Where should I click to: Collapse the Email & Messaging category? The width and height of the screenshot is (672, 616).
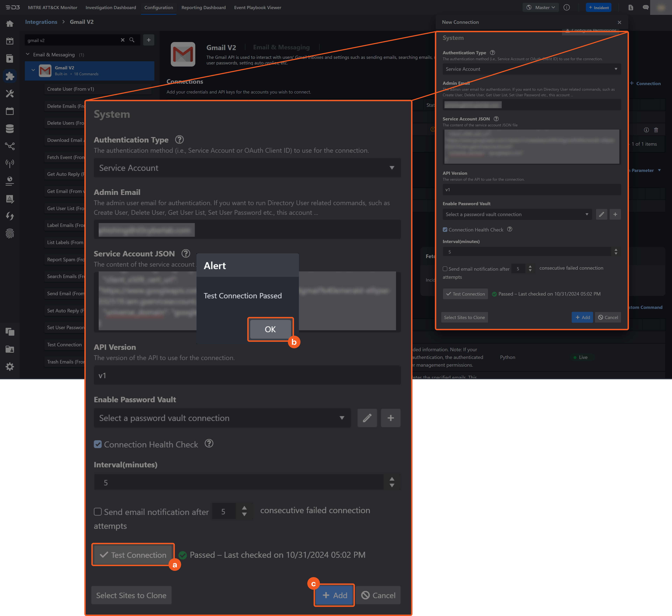click(28, 54)
